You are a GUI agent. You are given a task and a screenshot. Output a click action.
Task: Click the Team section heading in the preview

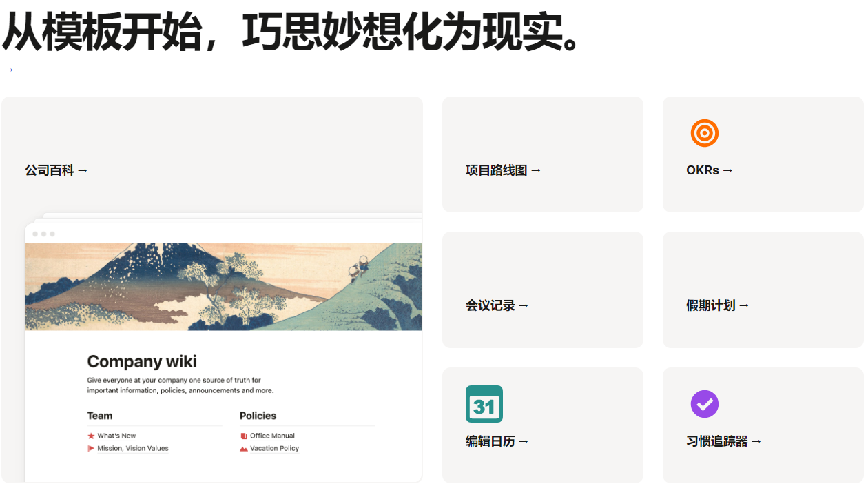point(100,416)
